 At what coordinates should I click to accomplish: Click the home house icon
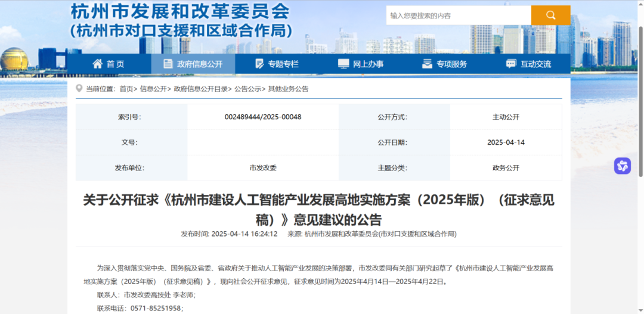[98, 64]
